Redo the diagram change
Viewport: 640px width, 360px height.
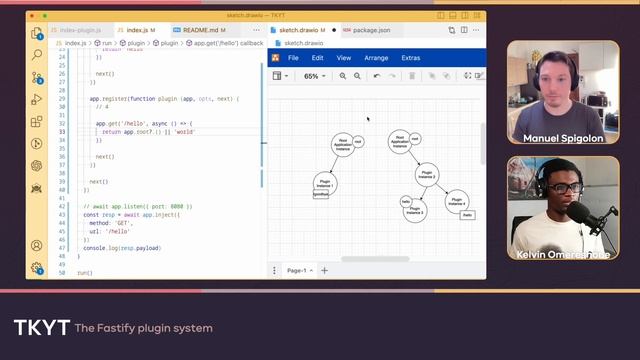[x=392, y=76]
